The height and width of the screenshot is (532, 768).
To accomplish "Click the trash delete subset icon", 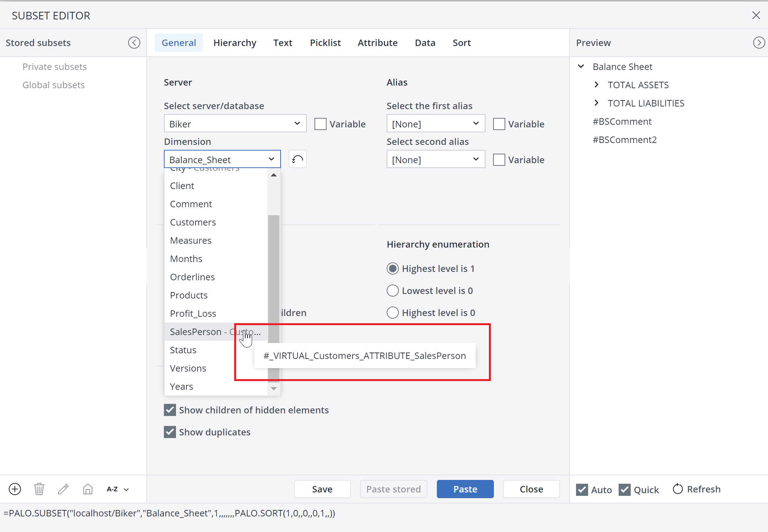I will click(x=39, y=489).
